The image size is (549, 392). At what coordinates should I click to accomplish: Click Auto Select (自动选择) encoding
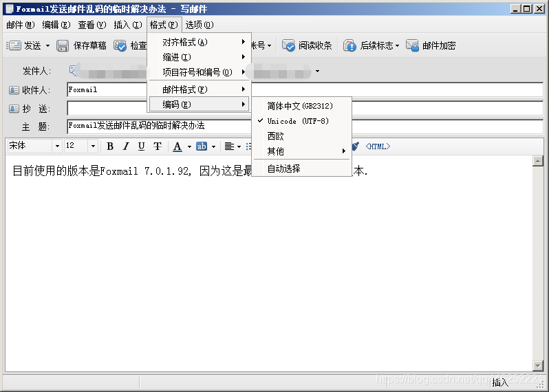[283, 168]
